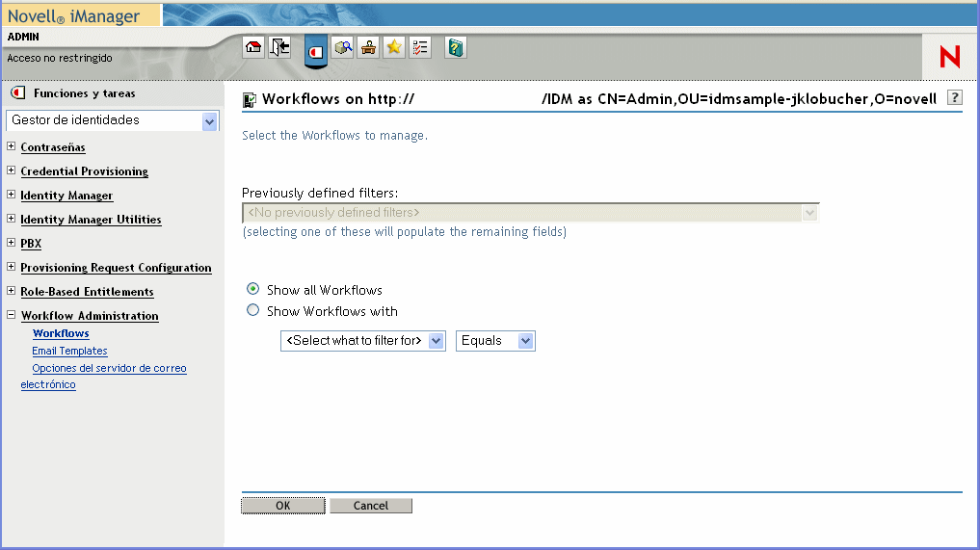The height and width of the screenshot is (550, 980).
Task: Click the ADMIN user name text
Action: [x=23, y=37]
